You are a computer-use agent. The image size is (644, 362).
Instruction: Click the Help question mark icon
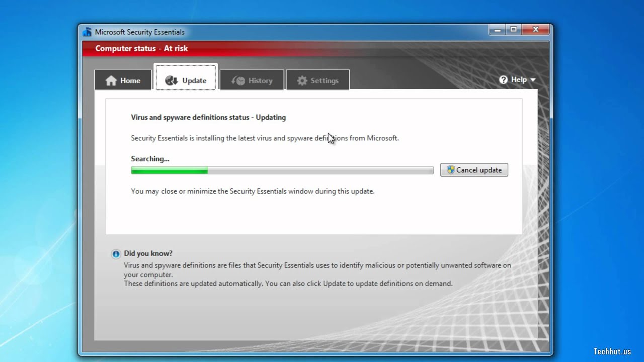click(503, 80)
